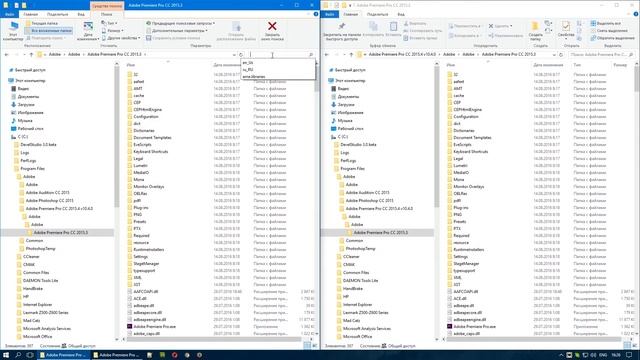This screenshot has height=360, width=640.
Task: Open help icon in left window ribbon
Action: 316,14
